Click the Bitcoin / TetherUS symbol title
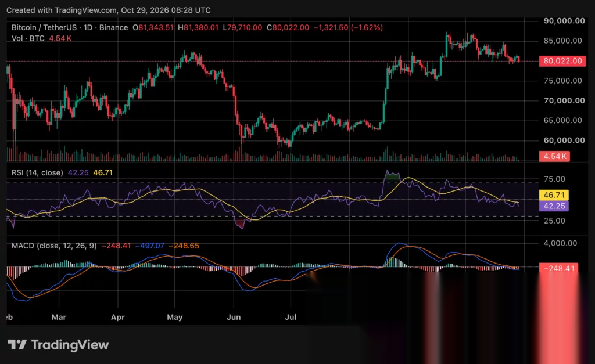This screenshot has height=364, width=595. tap(70, 27)
